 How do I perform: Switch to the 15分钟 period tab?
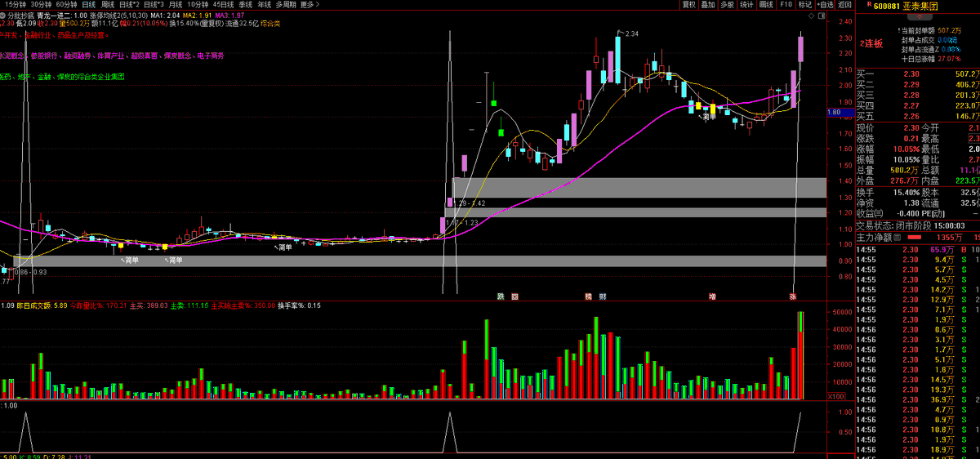[16, 4]
